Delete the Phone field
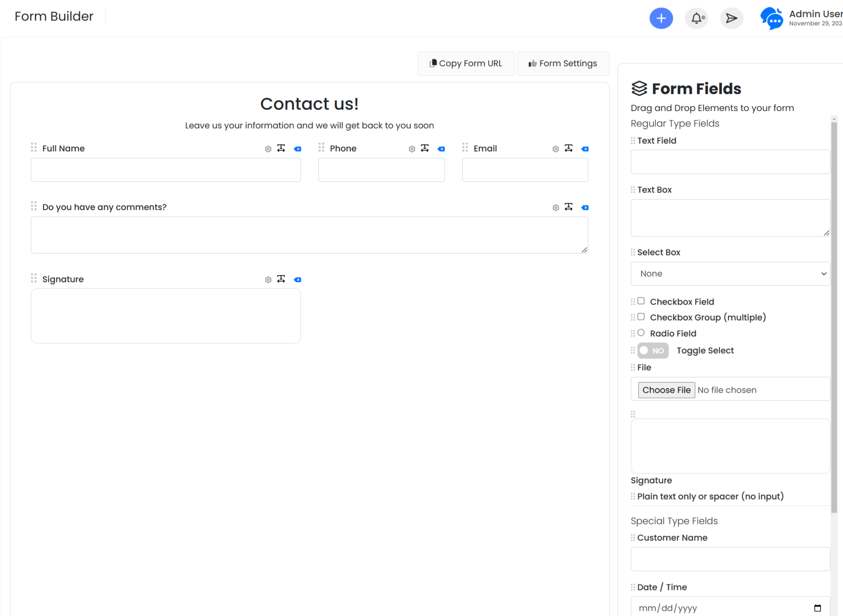 tap(441, 149)
